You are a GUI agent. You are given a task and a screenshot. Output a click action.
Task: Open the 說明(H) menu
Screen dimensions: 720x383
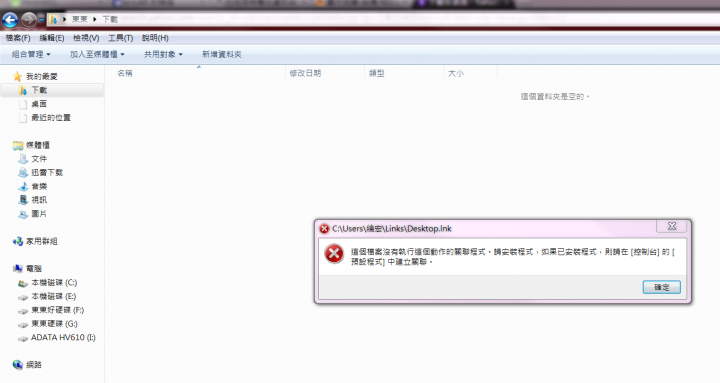point(155,38)
